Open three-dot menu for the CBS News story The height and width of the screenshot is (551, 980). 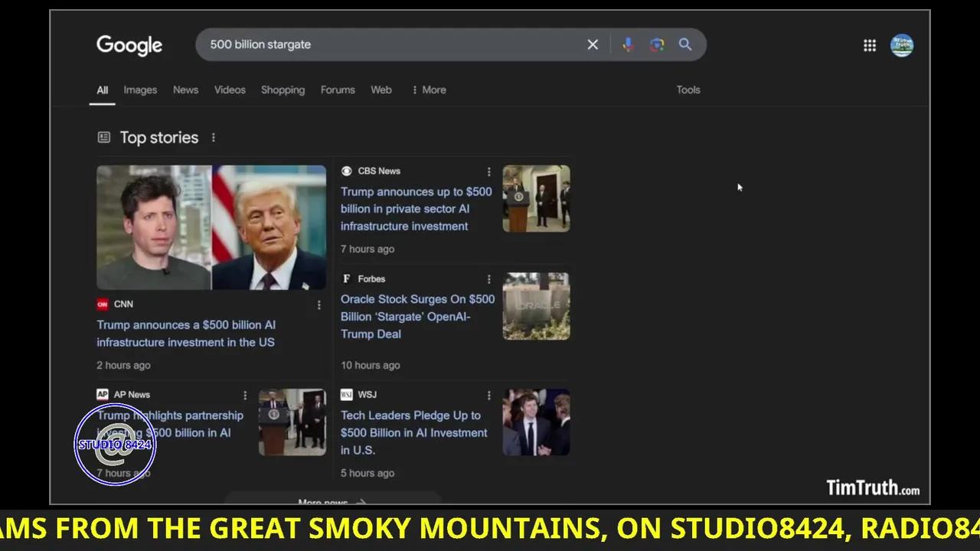click(488, 171)
